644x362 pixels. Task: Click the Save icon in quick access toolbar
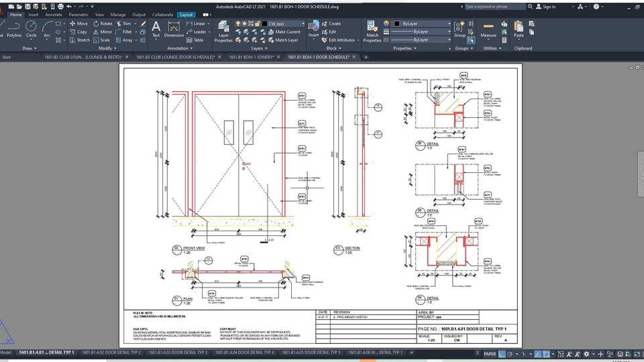click(x=28, y=7)
